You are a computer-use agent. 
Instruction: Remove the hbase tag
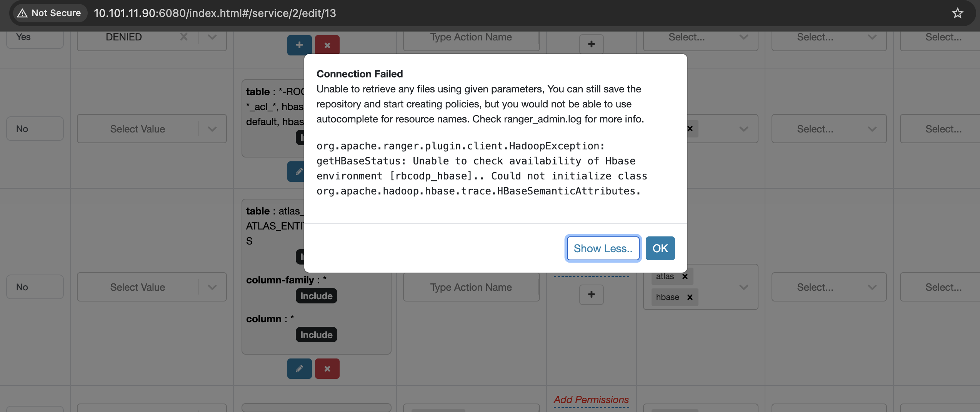(x=690, y=297)
